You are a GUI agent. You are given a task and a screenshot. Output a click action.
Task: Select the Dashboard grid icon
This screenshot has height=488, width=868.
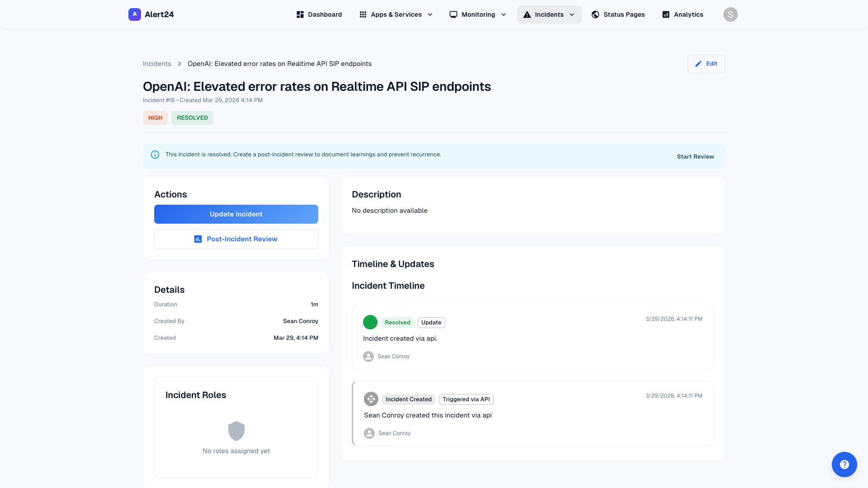[300, 14]
